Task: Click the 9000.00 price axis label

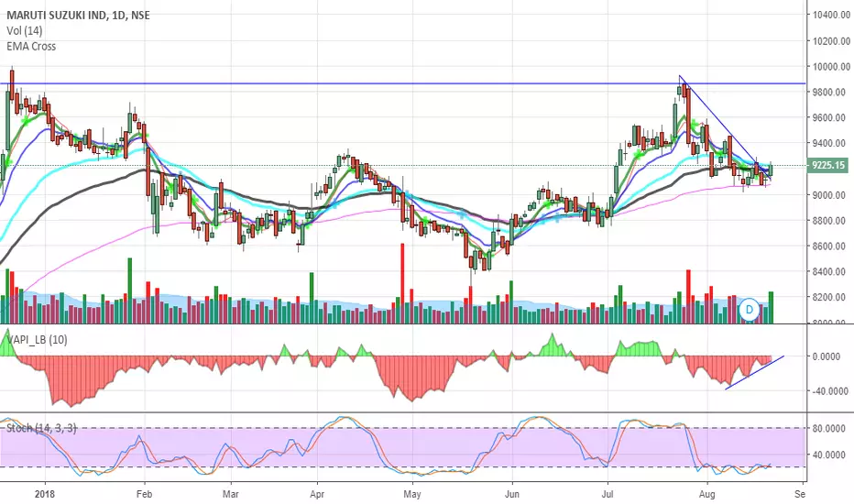Action: 831,195
